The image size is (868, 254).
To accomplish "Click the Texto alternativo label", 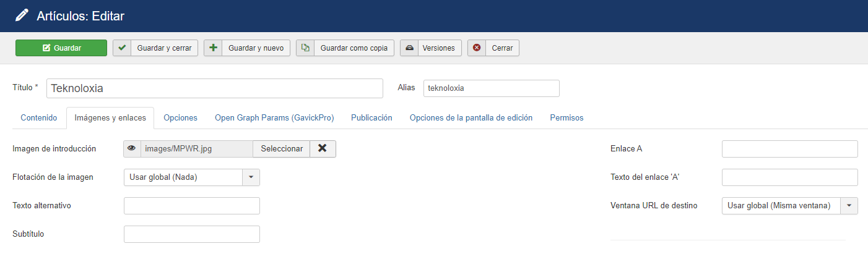I will [x=41, y=206].
